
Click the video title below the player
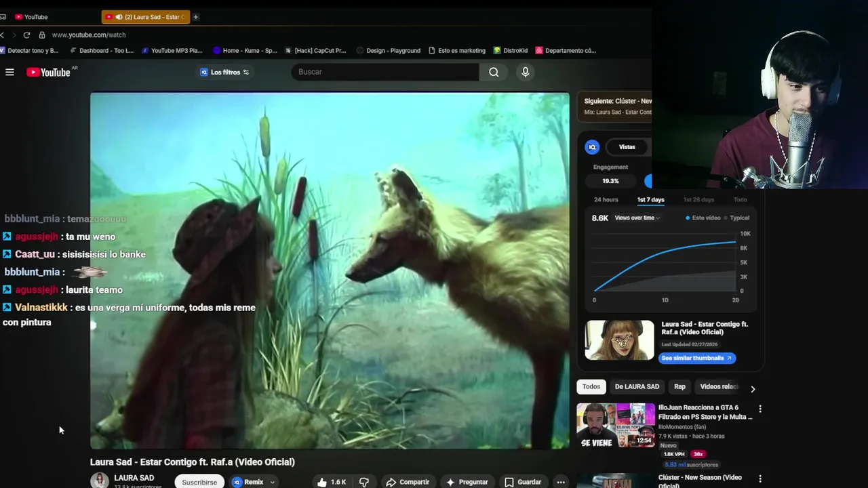click(193, 462)
